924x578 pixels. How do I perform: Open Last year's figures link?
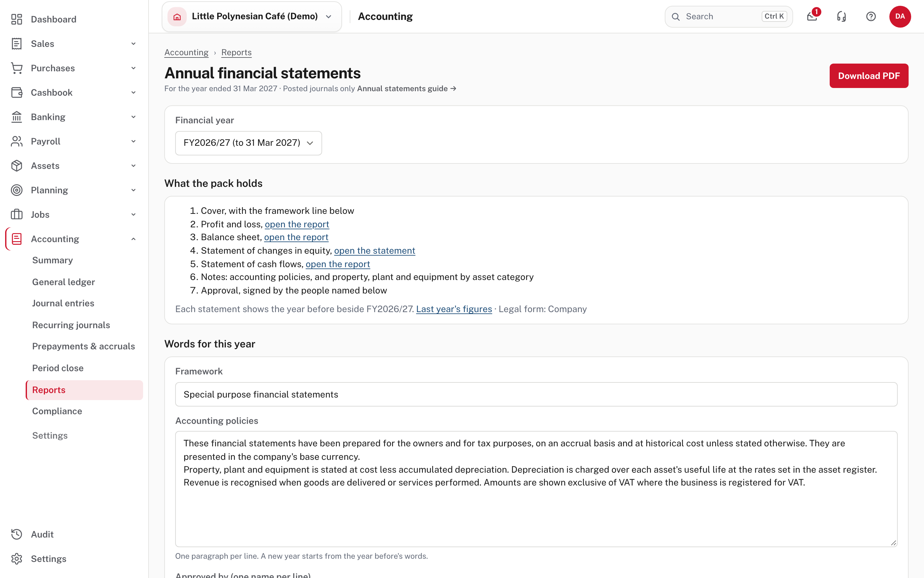(x=454, y=309)
